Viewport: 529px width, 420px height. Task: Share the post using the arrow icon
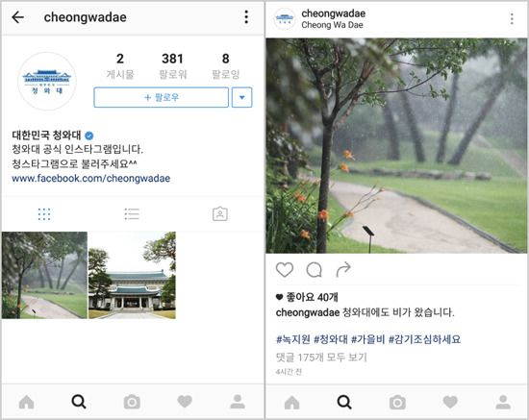point(343,270)
